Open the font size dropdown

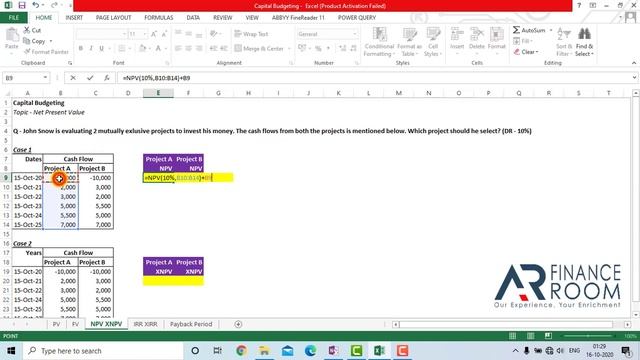[x=145, y=34]
